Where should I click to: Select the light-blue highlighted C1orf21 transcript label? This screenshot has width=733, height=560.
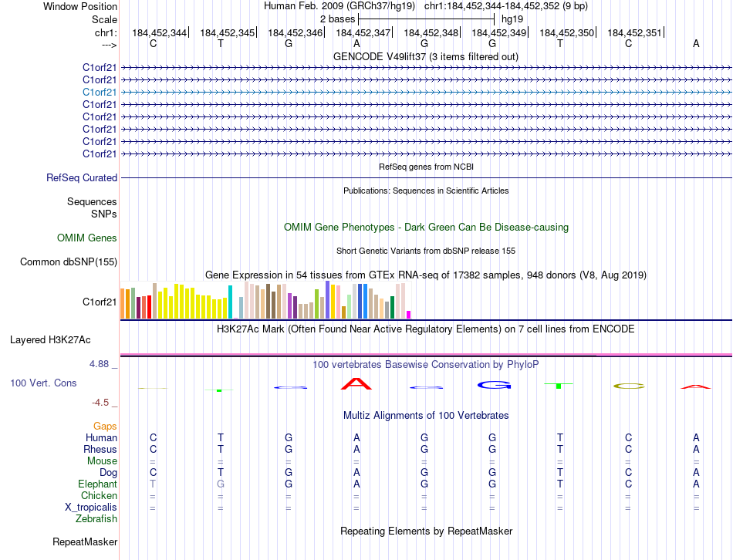pyautogui.click(x=100, y=92)
